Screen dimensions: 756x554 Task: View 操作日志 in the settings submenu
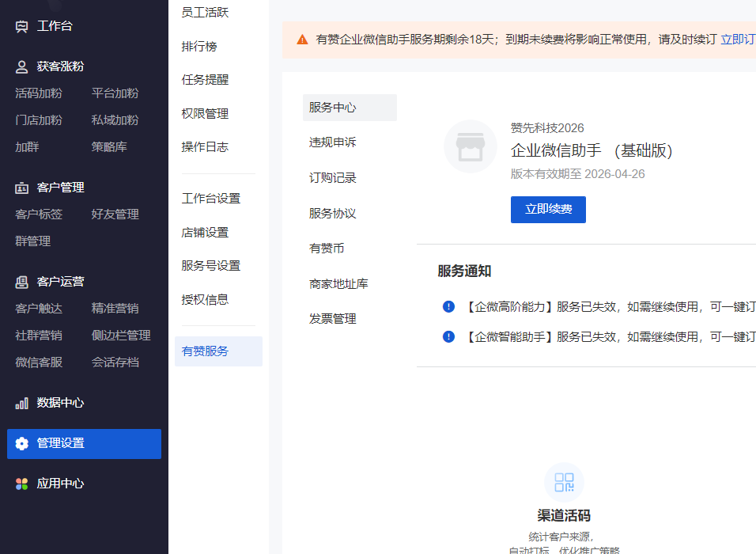pyautogui.click(x=205, y=147)
